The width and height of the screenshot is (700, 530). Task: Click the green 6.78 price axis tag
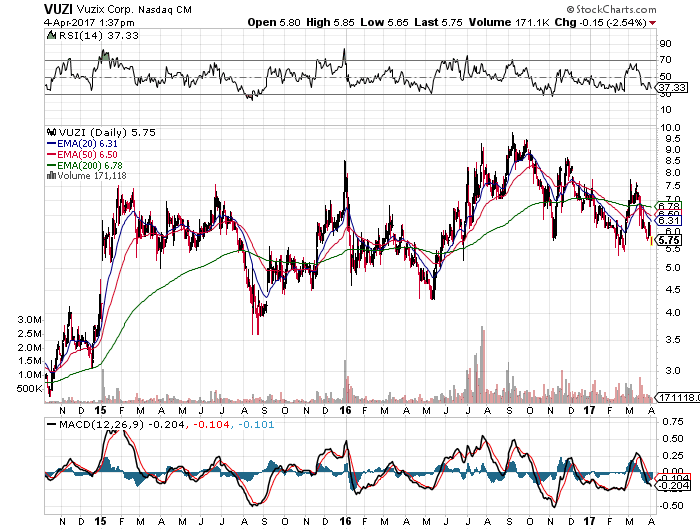[x=668, y=206]
